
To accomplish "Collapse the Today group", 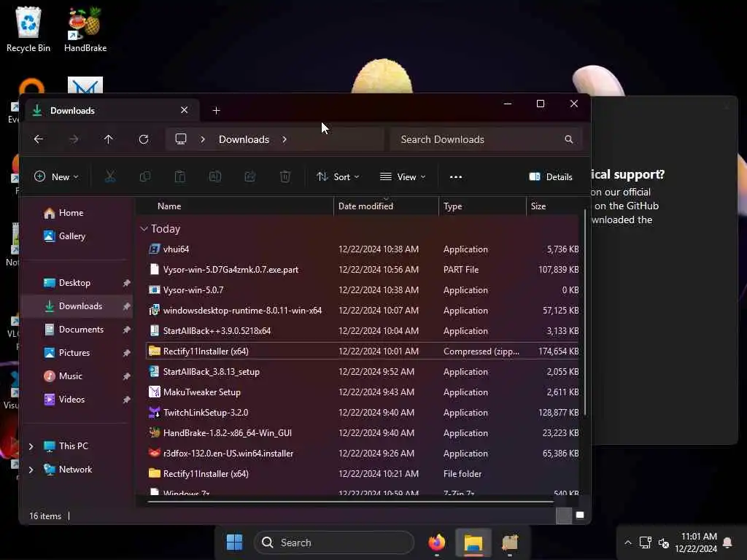I will [x=144, y=229].
